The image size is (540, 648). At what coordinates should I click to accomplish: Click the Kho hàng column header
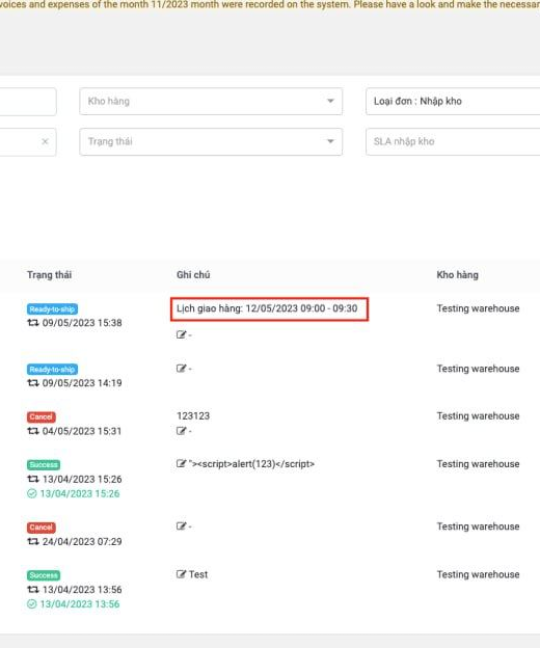click(x=457, y=275)
